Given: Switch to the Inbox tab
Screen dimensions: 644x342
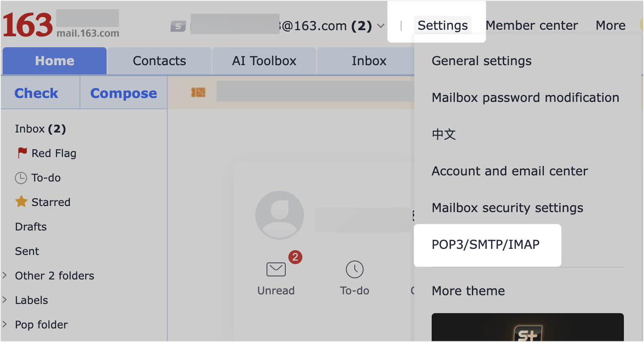Looking at the screenshot, I should tap(369, 61).
